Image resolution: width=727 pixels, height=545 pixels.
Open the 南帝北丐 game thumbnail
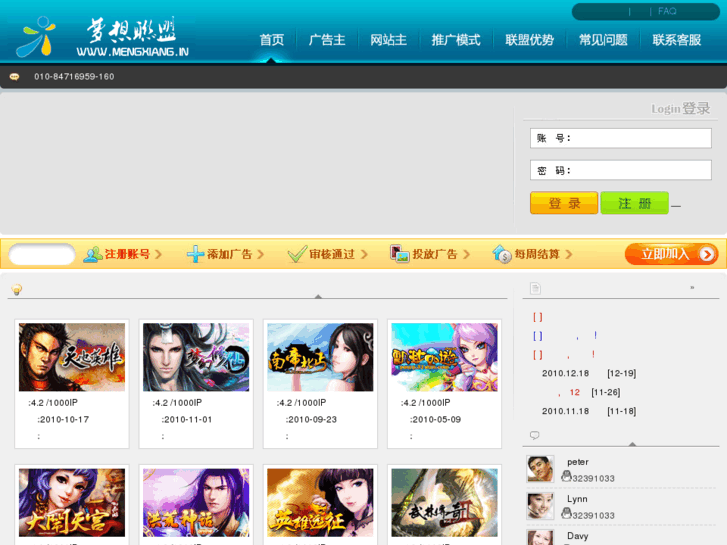point(320,357)
